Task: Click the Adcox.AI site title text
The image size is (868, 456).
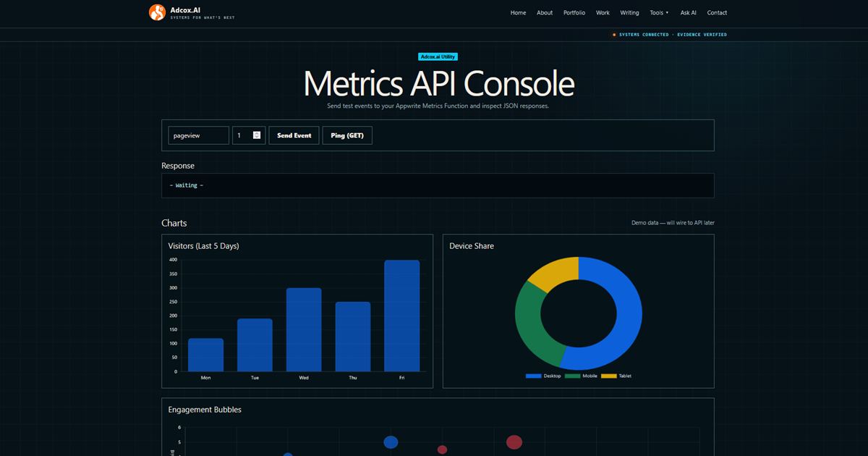Action: click(x=184, y=9)
